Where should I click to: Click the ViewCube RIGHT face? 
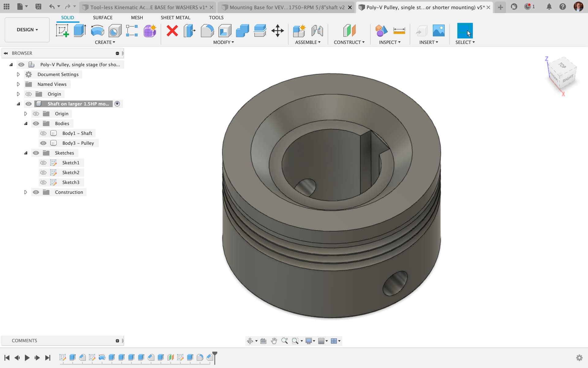coord(567,79)
